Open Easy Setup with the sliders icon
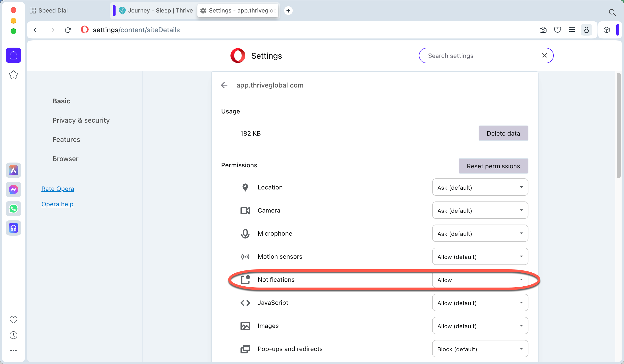Image resolution: width=624 pixels, height=364 pixels. coord(572,30)
